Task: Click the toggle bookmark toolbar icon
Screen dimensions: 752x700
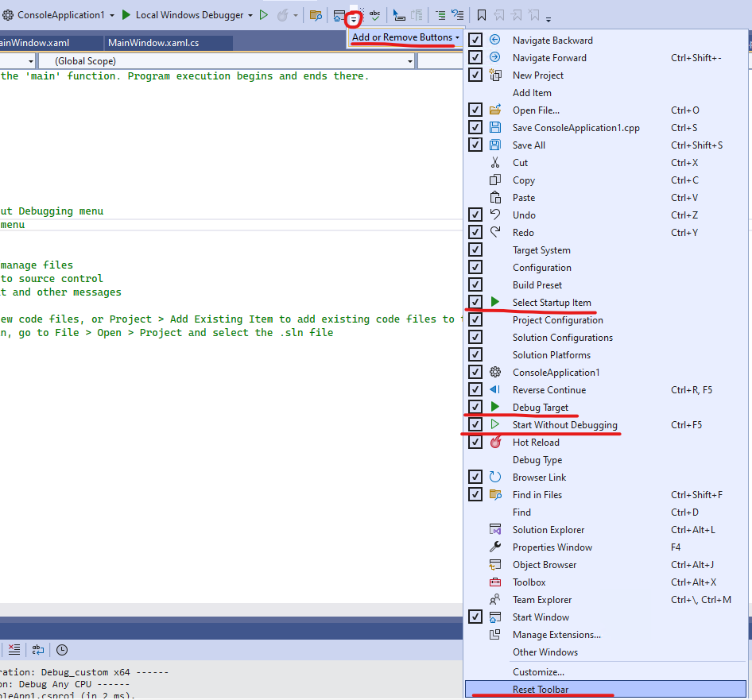Action: pyautogui.click(x=482, y=15)
